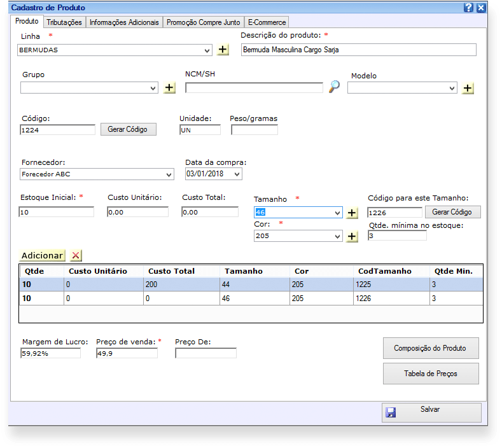
Task: Click the Preço De field
Action: click(206, 353)
